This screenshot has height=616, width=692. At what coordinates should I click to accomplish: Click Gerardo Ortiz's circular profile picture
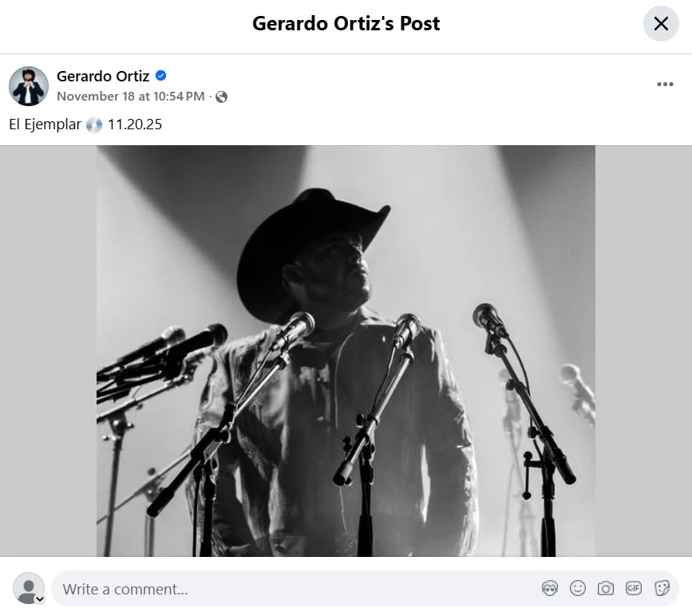point(29,85)
